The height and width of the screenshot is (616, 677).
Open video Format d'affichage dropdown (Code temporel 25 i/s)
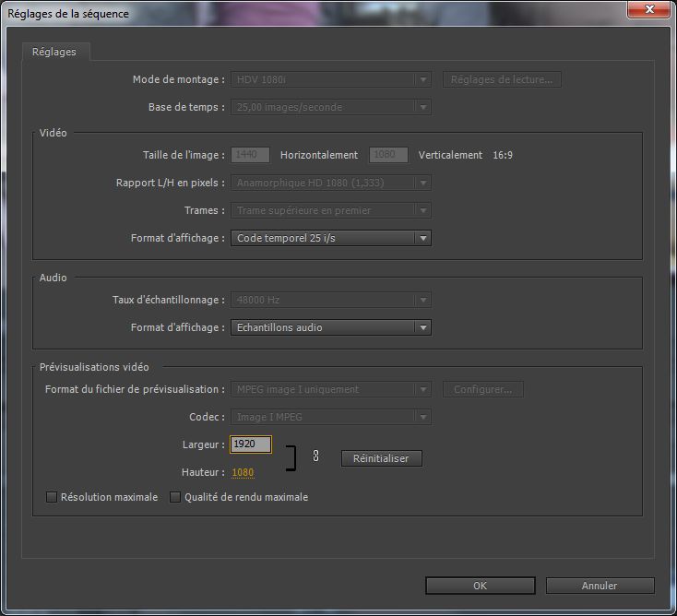click(x=331, y=238)
